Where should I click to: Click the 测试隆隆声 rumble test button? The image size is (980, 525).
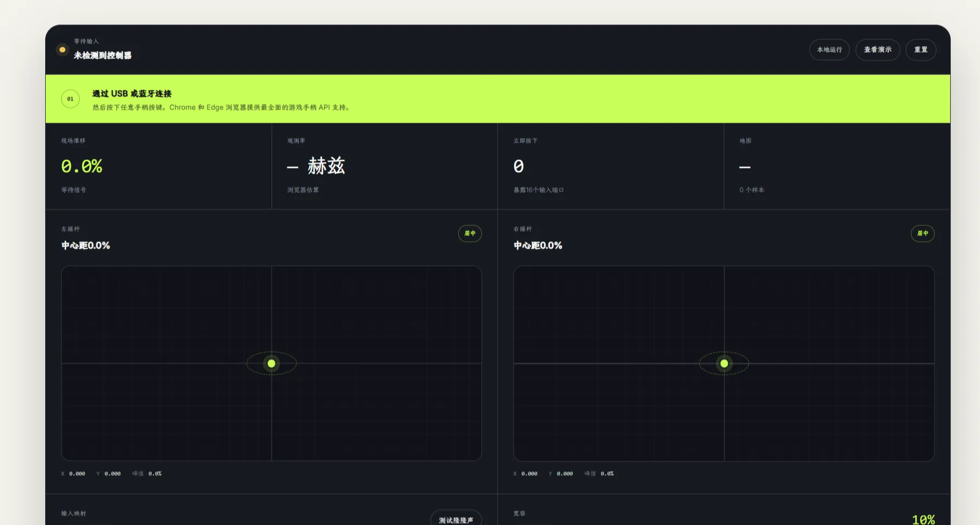coord(456,520)
